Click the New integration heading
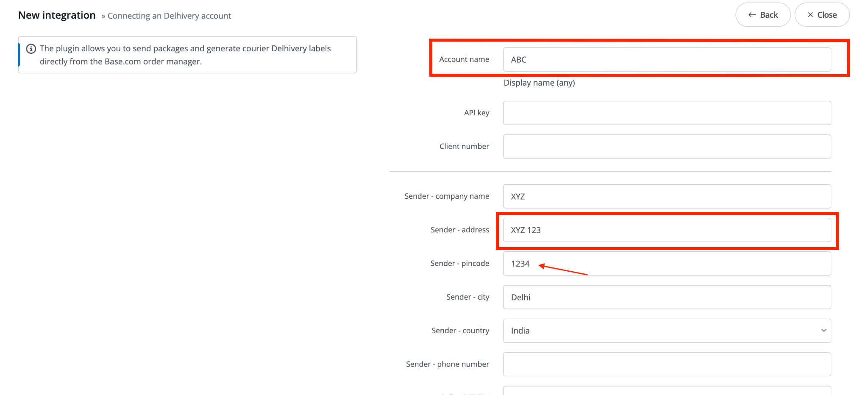Image resolution: width=868 pixels, height=395 pixels. [57, 15]
